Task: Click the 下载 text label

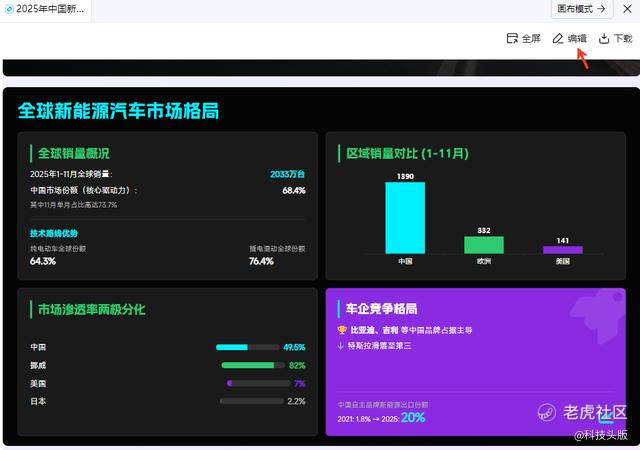Action: click(623, 38)
